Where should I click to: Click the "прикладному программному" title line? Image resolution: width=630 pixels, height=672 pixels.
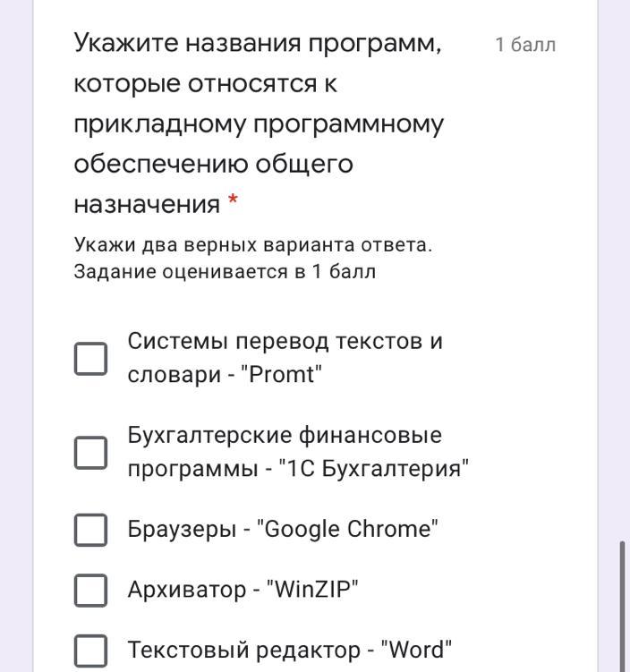[x=258, y=123]
